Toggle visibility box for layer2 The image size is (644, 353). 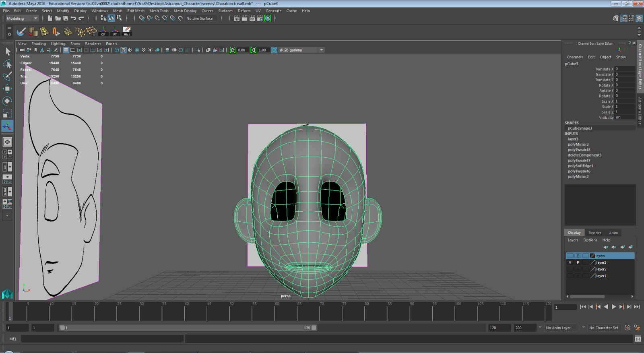[570, 269]
